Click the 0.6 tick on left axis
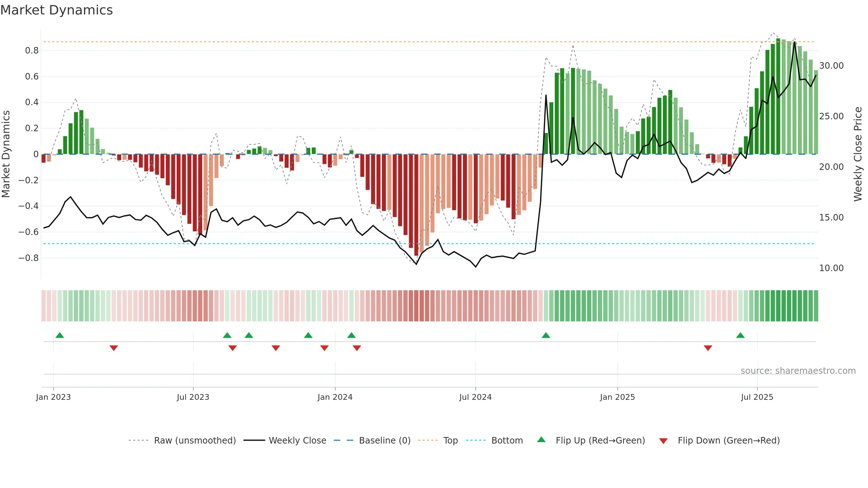 [x=32, y=77]
